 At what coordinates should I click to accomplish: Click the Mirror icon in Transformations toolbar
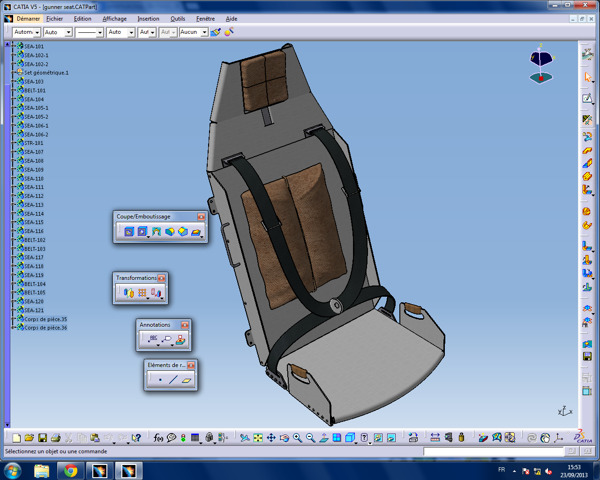coord(129,293)
